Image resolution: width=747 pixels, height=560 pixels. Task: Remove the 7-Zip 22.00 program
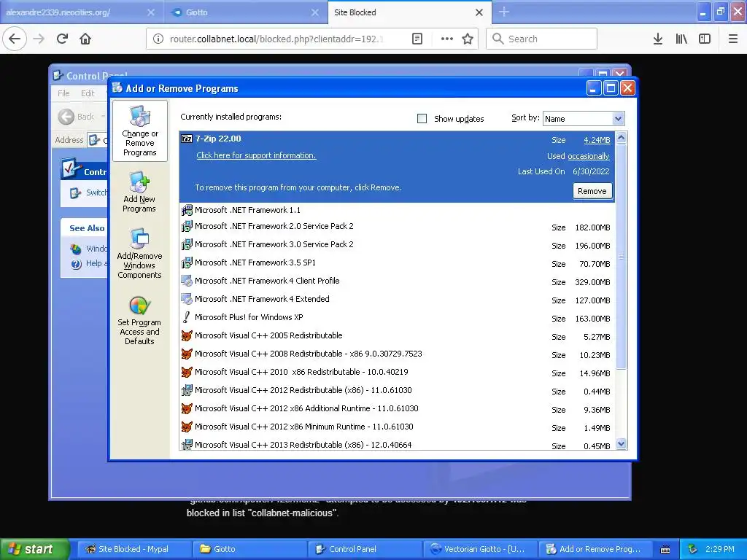pos(592,191)
